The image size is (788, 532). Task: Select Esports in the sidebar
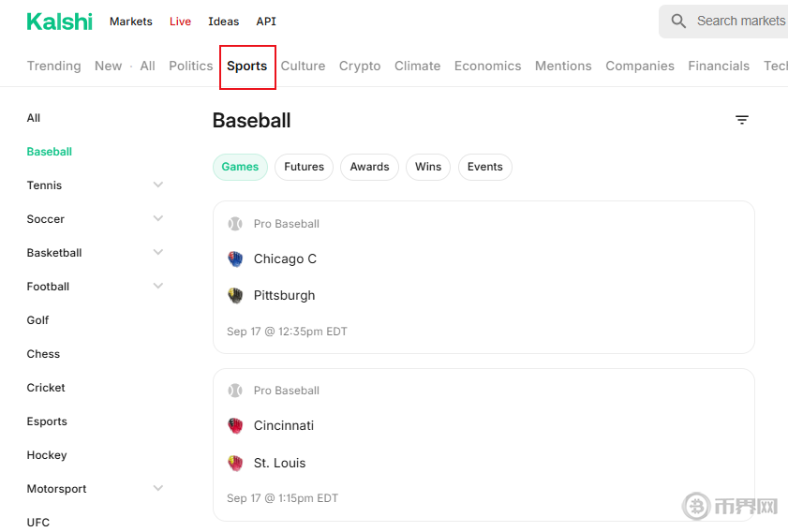click(x=47, y=421)
